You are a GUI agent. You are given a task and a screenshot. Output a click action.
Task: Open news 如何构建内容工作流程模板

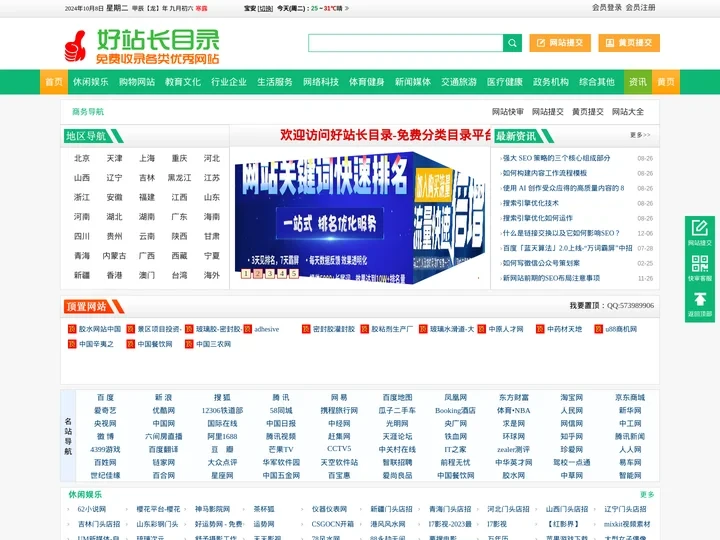coord(545,173)
